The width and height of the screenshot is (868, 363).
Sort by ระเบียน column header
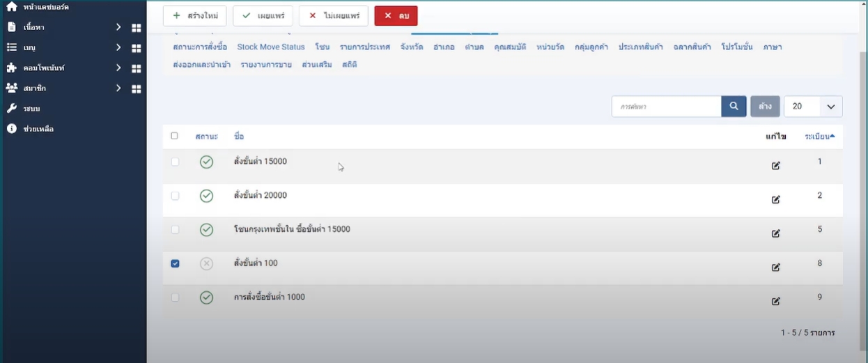(819, 137)
